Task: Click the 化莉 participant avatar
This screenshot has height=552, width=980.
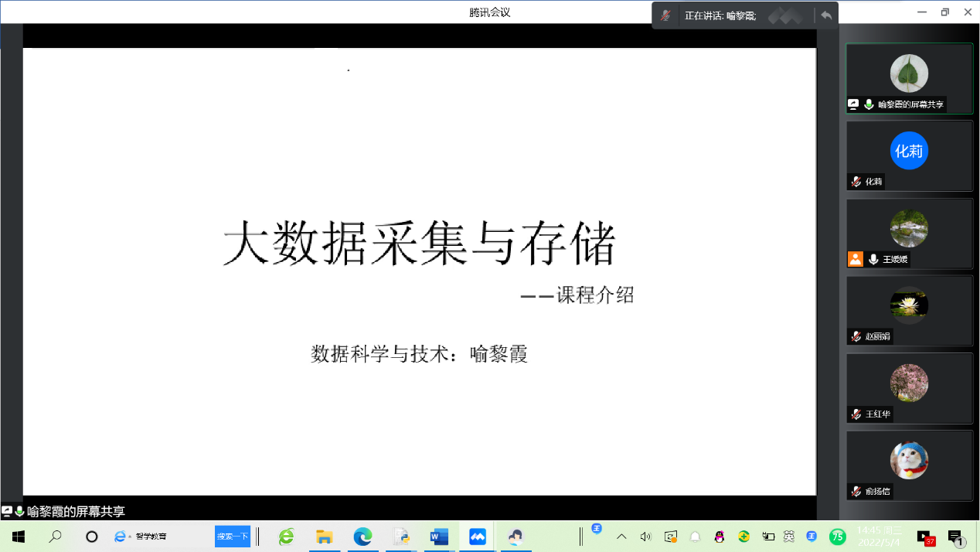Action: [909, 151]
